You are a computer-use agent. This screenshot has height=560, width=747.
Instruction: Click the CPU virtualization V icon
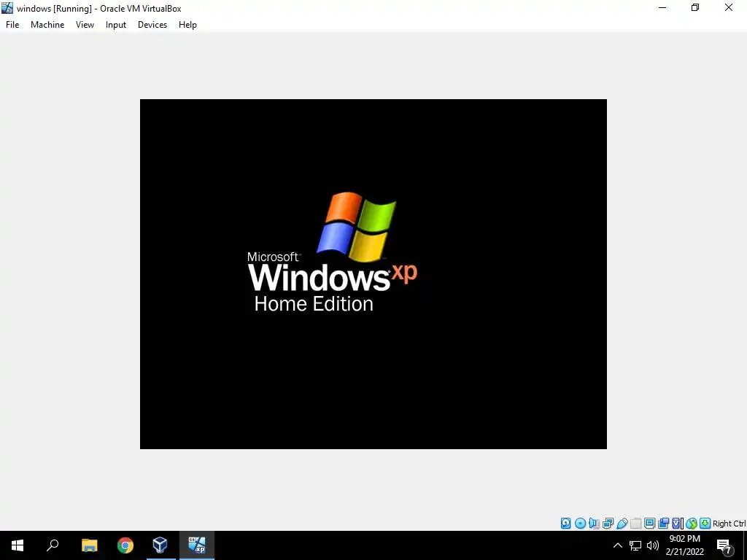click(676, 524)
